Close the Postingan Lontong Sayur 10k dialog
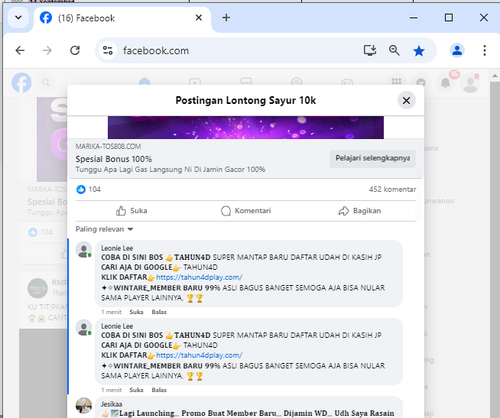This screenshot has width=500, height=418. point(406,100)
